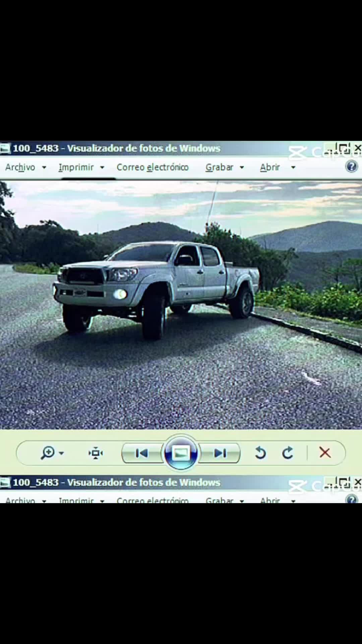Open the Imprimir menu

(x=76, y=167)
